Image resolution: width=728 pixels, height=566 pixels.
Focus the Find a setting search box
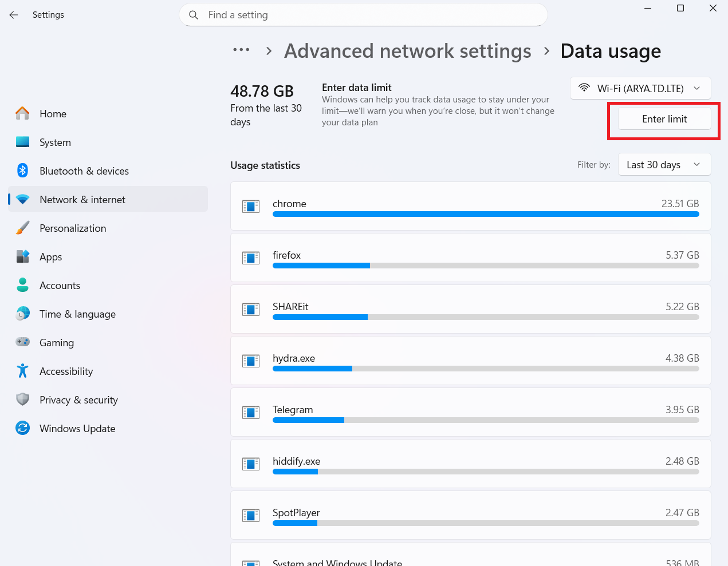363,15
